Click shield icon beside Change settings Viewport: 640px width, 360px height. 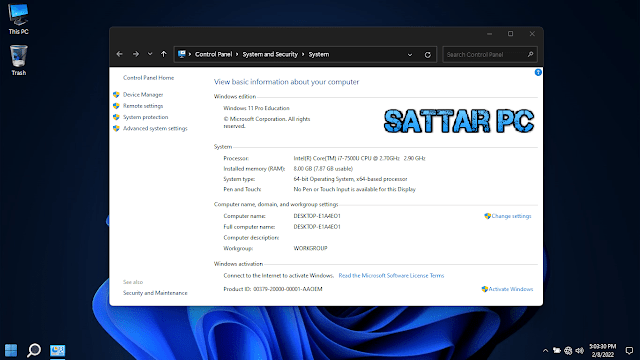[487, 216]
